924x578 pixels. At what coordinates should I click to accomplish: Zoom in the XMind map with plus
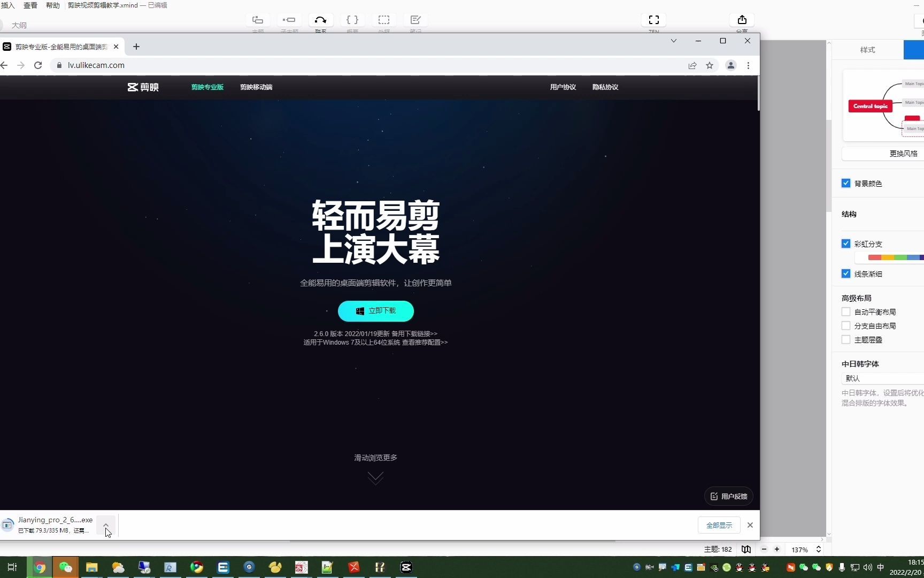[x=777, y=549]
